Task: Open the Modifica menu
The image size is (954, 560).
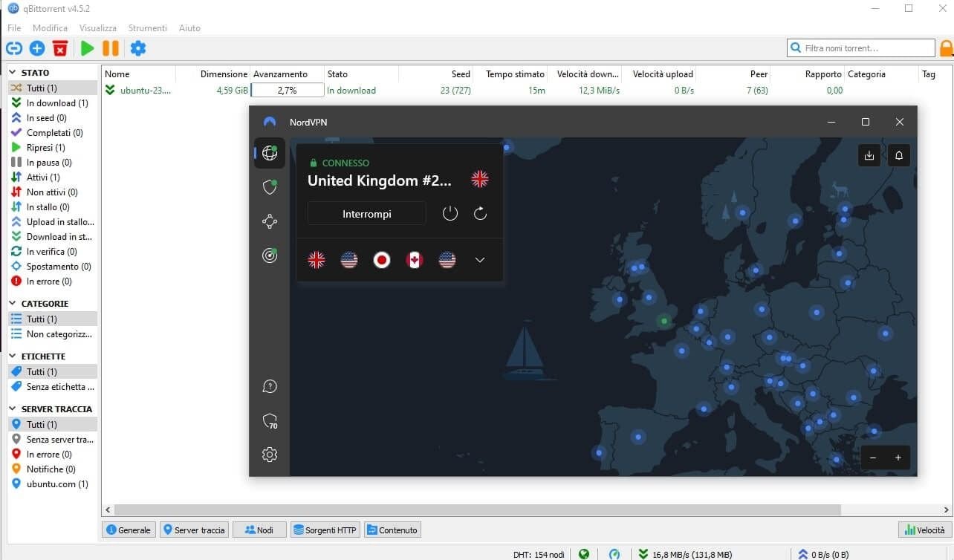Action: (50, 28)
